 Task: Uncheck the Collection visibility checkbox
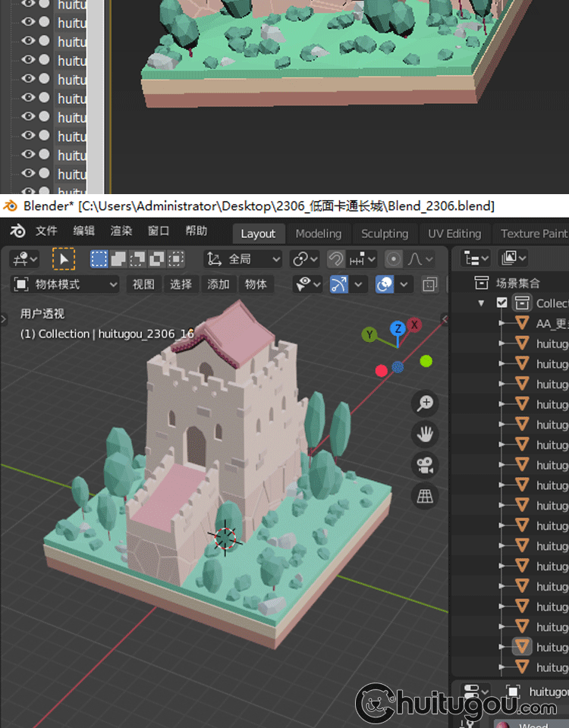tap(501, 303)
